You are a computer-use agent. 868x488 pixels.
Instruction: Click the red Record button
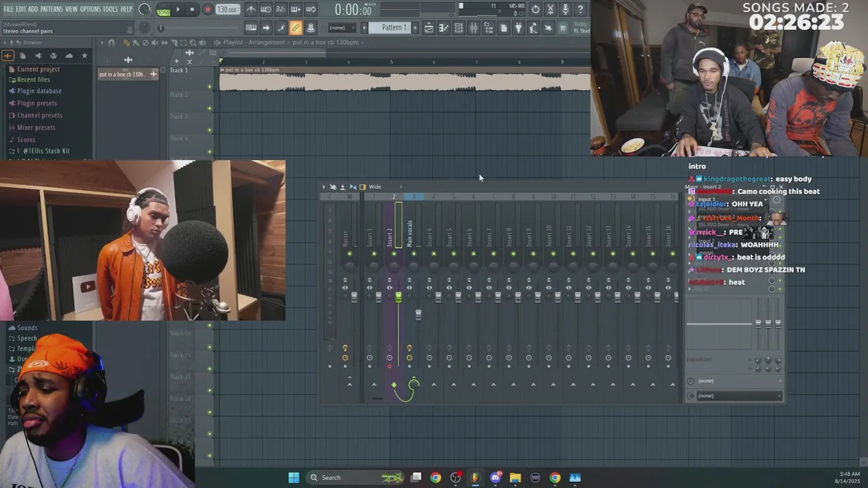tap(208, 9)
